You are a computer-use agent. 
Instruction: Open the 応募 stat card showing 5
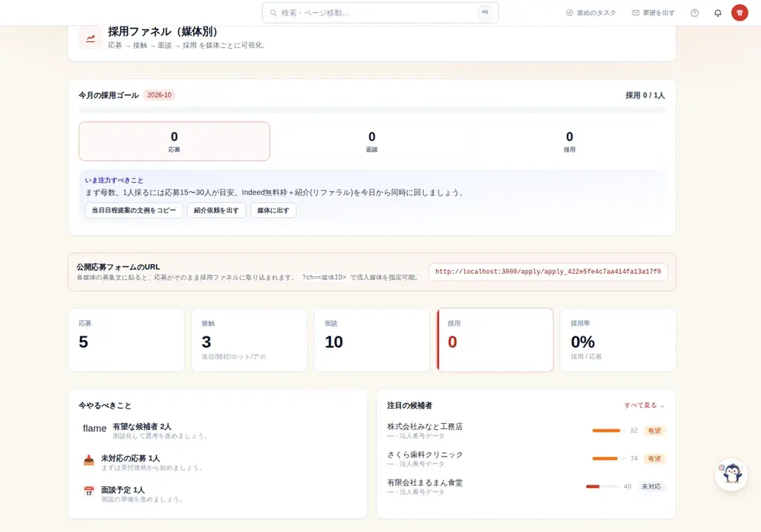click(126, 340)
